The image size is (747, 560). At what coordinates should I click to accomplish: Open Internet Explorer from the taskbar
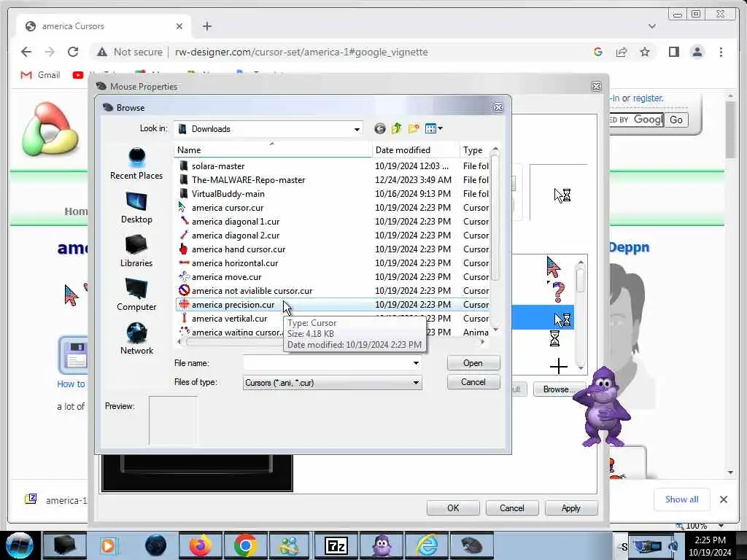click(x=427, y=545)
